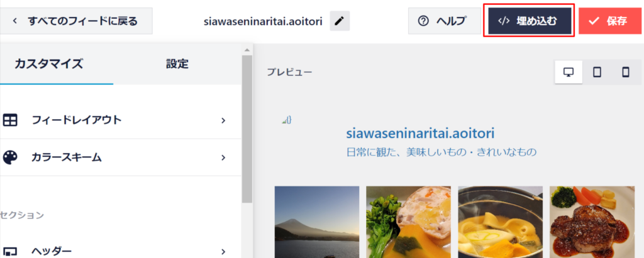The height and width of the screenshot is (258, 644).
Task: Click the pencil edit icon beside feed name
Action: coord(340,21)
